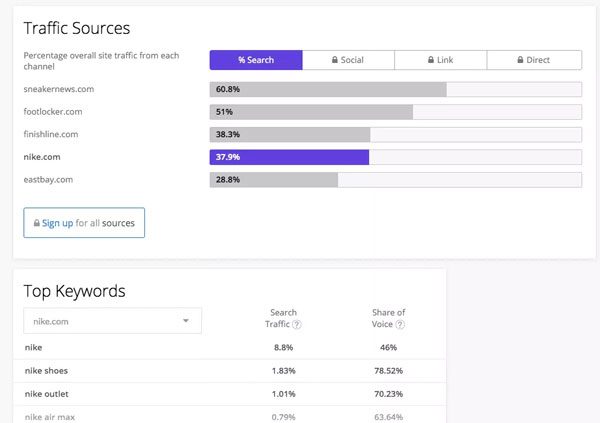Click the lock icon on Direct tab
The height and width of the screenshot is (423, 600).
click(520, 60)
